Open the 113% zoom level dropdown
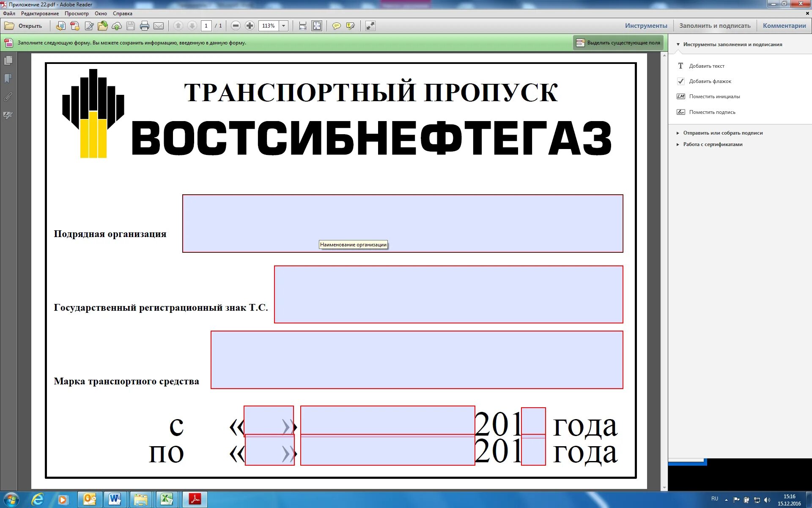Image resolution: width=812 pixels, height=508 pixels. click(x=284, y=26)
